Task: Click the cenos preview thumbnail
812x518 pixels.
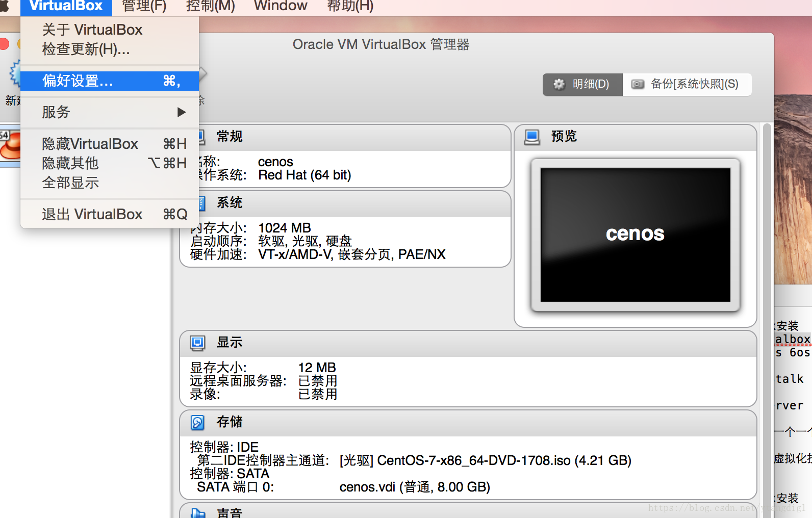Action: pos(635,235)
